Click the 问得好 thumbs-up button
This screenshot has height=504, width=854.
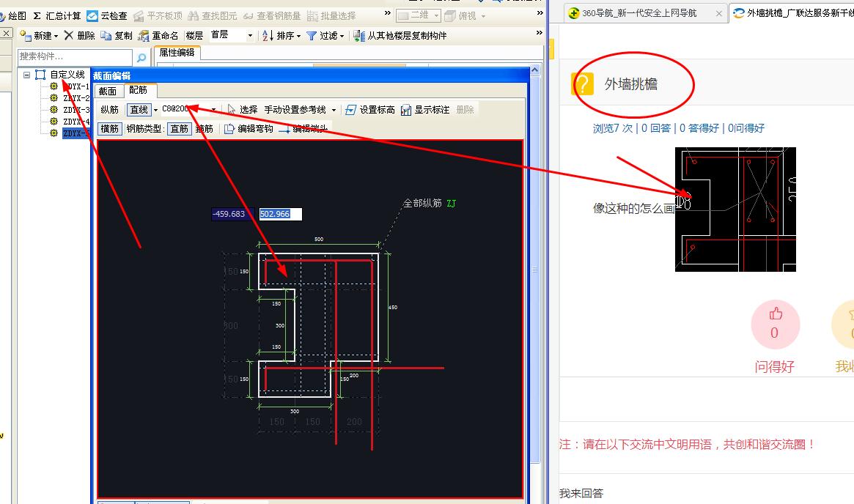point(775,325)
